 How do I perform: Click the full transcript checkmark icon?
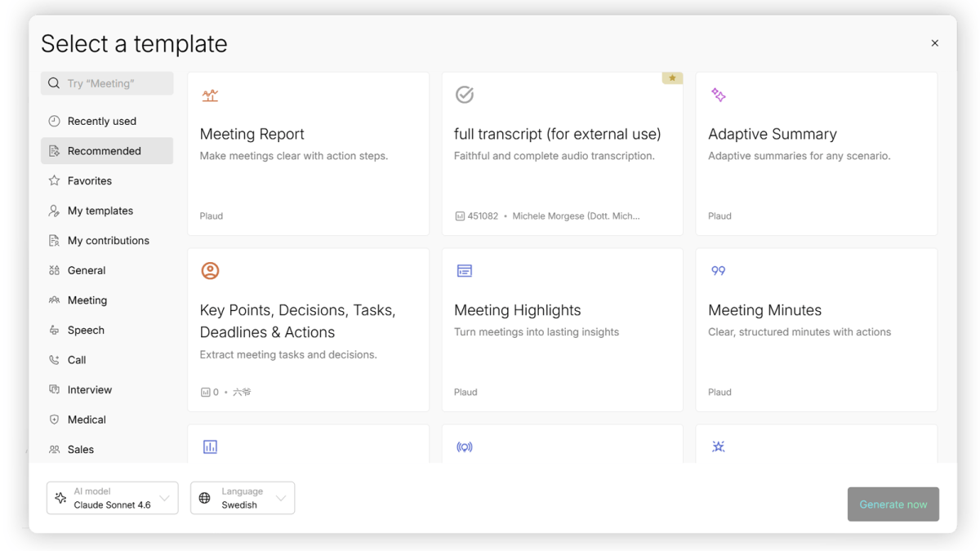pyautogui.click(x=465, y=95)
